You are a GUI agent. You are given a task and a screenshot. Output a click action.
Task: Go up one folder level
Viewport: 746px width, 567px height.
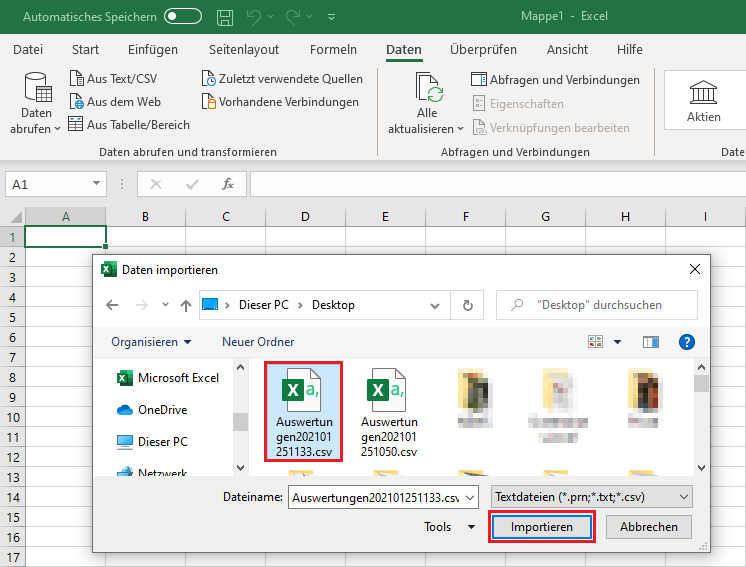[x=186, y=305]
